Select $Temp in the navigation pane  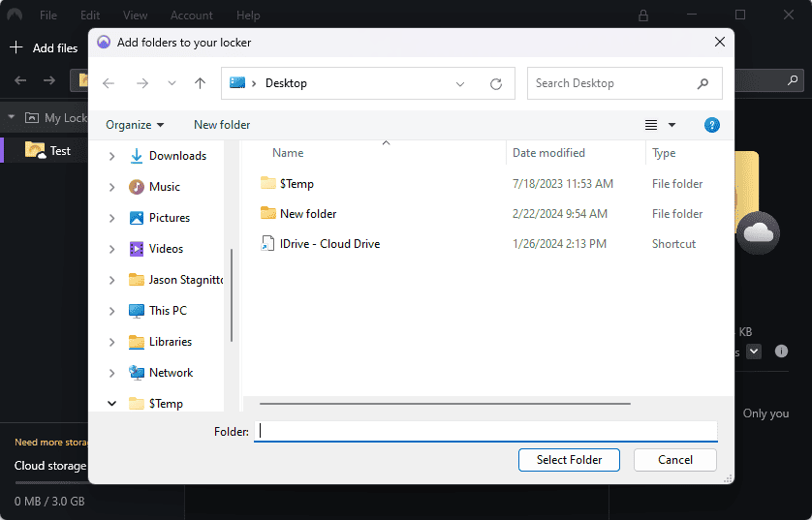156,404
